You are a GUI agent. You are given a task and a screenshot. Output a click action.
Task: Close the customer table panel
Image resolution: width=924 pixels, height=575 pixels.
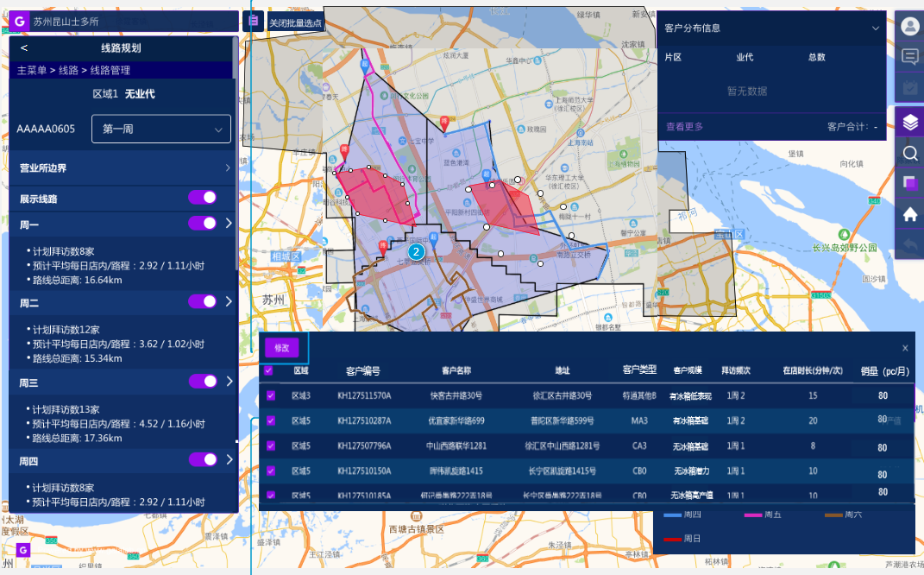pyautogui.click(x=905, y=348)
